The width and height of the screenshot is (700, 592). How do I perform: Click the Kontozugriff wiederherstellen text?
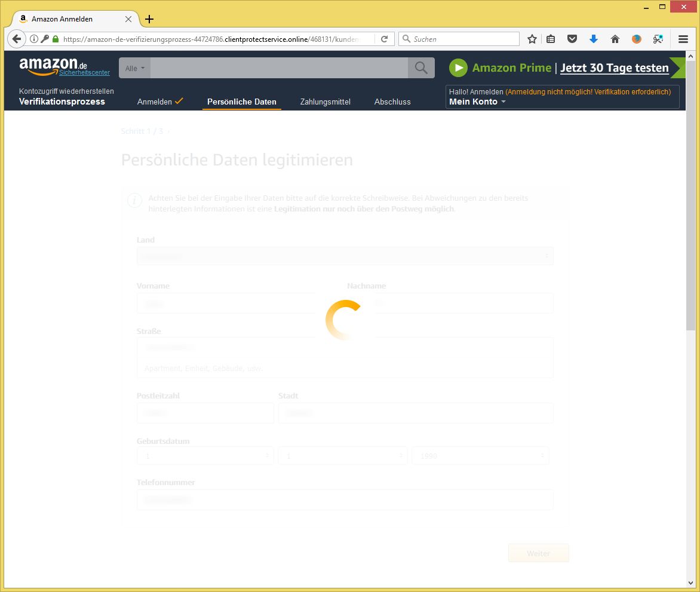click(66, 91)
